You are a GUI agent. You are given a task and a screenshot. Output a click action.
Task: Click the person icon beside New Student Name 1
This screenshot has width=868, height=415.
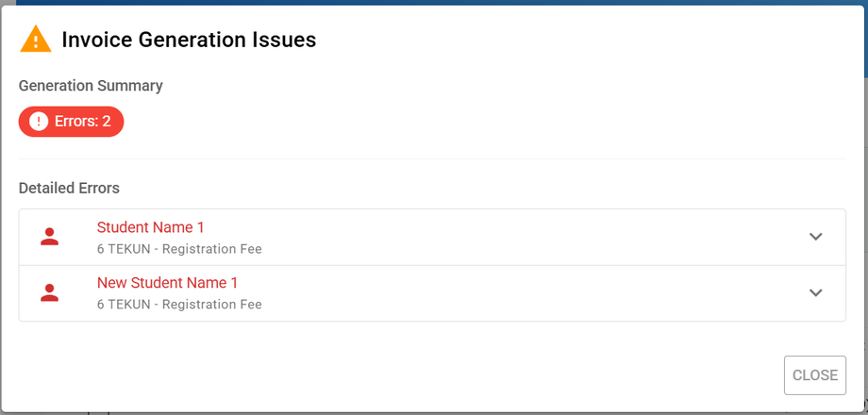click(50, 293)
